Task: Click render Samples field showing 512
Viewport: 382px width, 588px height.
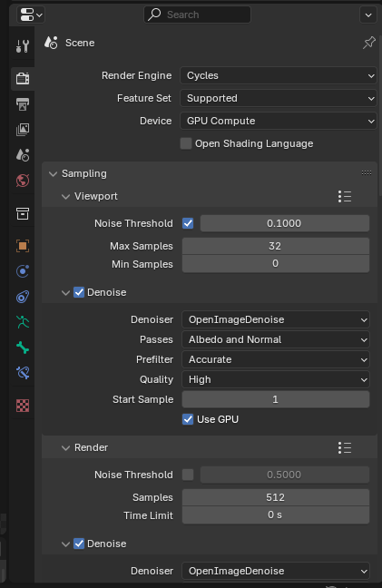Action: tap(276, 497)
